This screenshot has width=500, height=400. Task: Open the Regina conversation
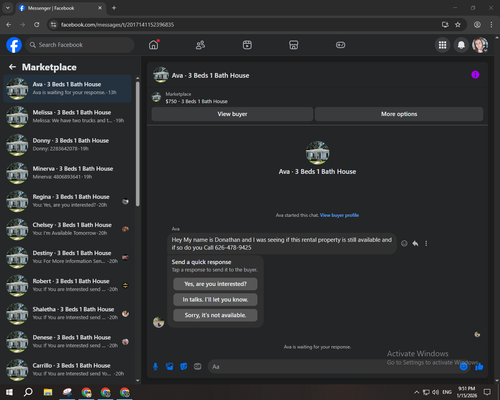coord(68,201)
